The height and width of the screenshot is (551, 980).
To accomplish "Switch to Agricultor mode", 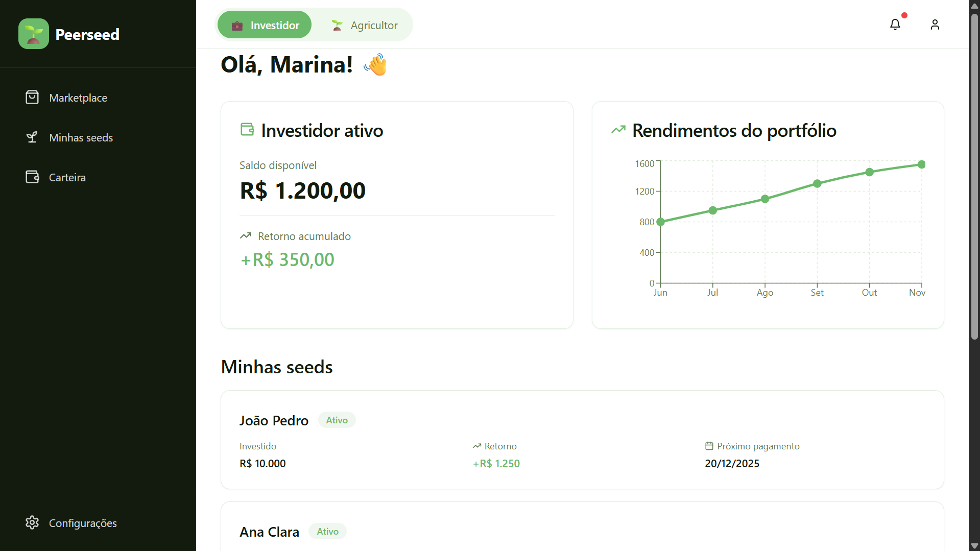I will tap(364, 25).
